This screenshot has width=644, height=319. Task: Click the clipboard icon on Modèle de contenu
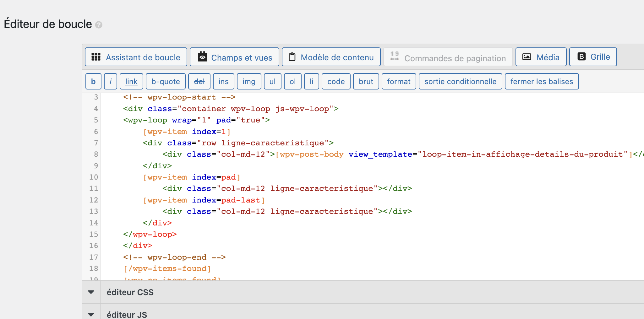pyautogui.click(x=292, y=57)
